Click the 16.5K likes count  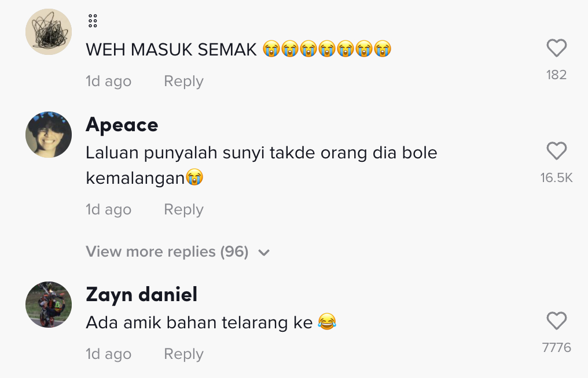click(556, 177)
